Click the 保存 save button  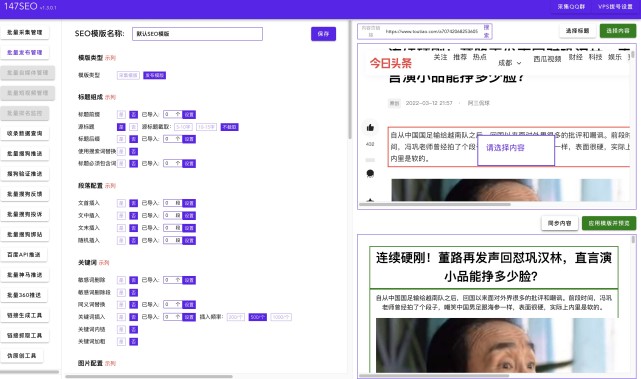(x=323, y=34)
